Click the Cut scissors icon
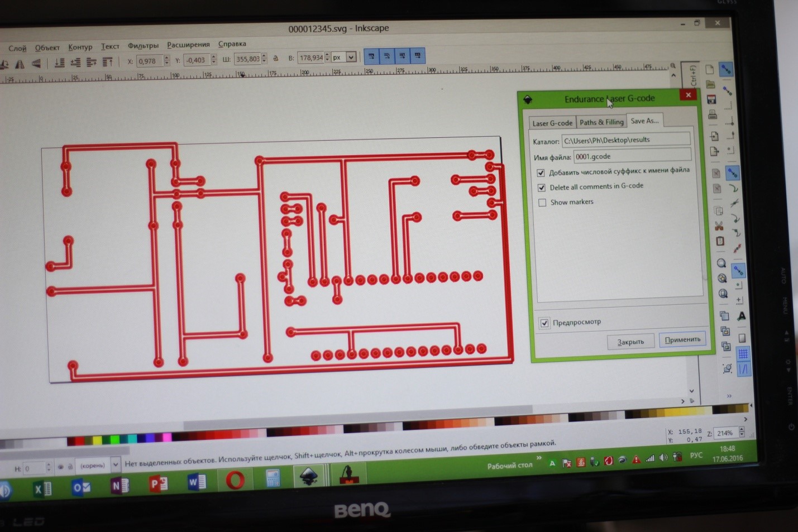Image resolution: width=798 pixels, height=532 pixels. pyautogui.click(x=719, y=226)
